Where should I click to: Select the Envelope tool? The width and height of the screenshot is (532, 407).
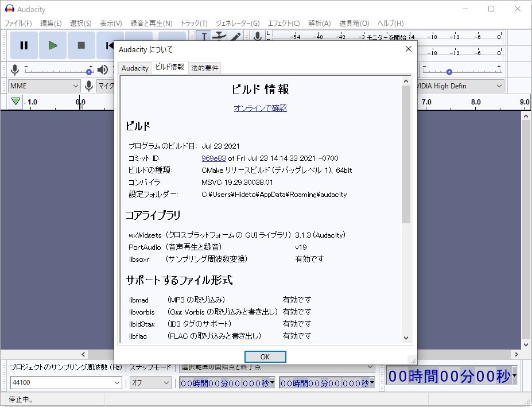tap(220, 36)
